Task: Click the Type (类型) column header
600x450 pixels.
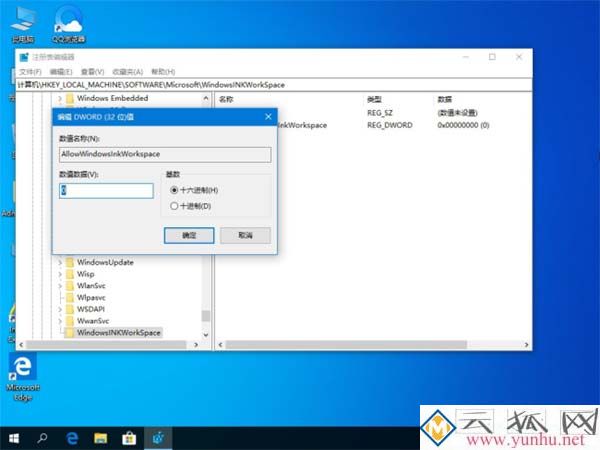Action: point(374,99)
